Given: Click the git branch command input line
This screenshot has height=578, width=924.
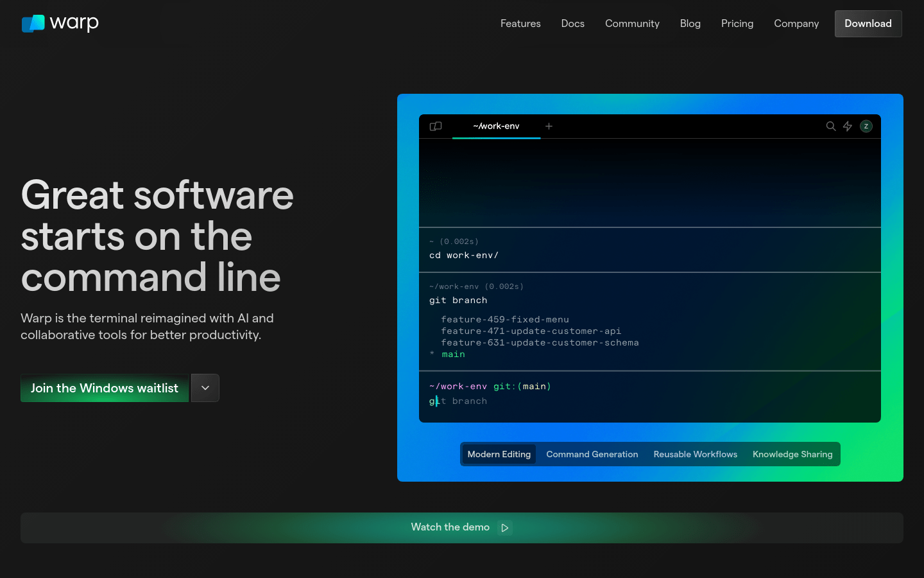Looking at the screenshot, I should [650, 401].
